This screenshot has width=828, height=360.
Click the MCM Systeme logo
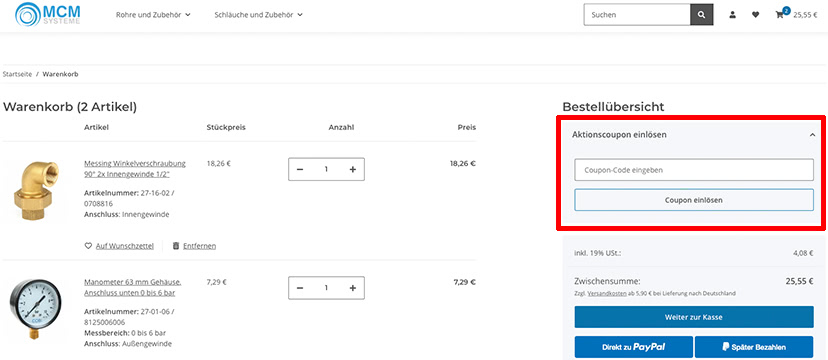(x=48, y=14)
